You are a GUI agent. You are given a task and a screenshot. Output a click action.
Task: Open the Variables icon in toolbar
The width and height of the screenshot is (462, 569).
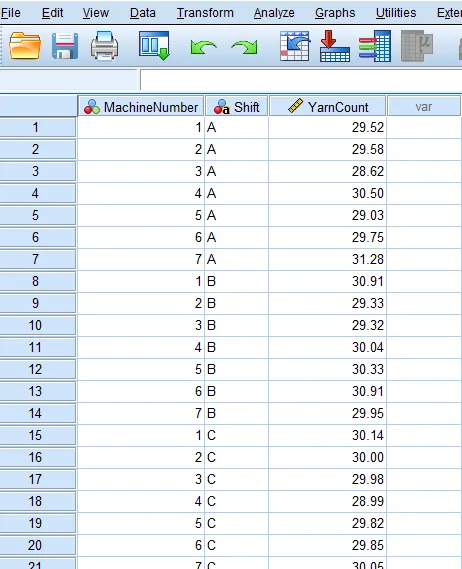(375, 46)
